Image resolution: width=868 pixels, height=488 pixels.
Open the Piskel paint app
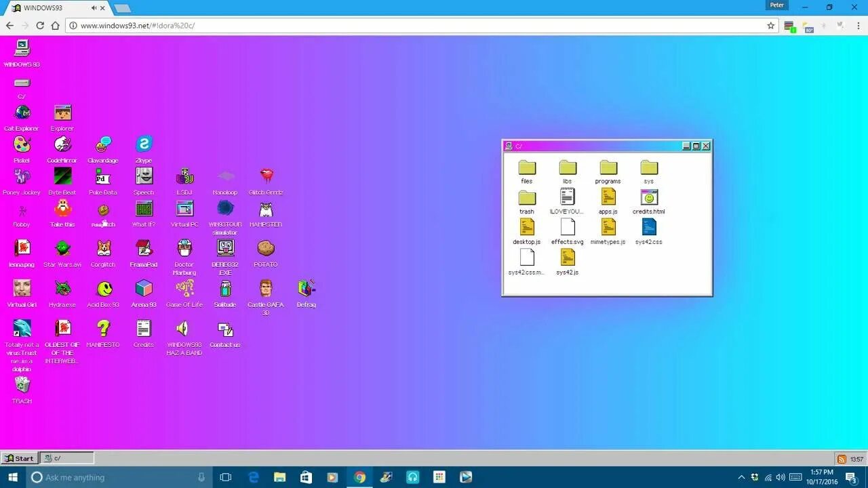coord(21,145)
